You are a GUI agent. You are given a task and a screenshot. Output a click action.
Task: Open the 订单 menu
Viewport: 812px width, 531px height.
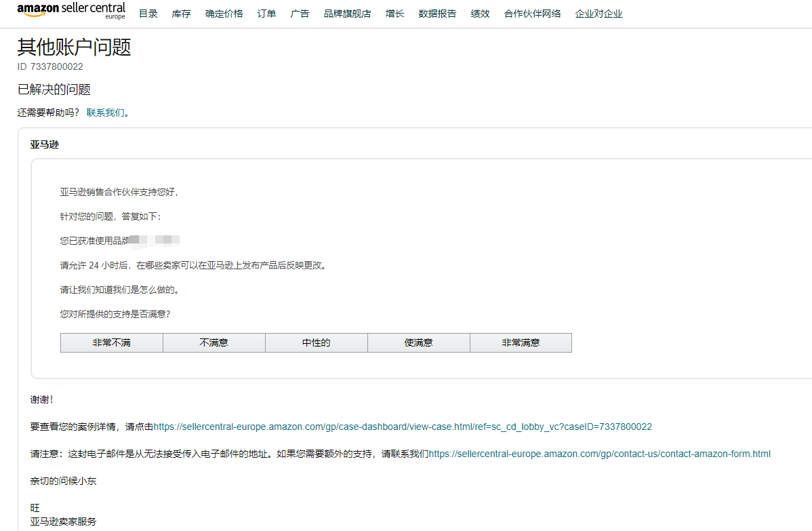click(x=266, y=13)
